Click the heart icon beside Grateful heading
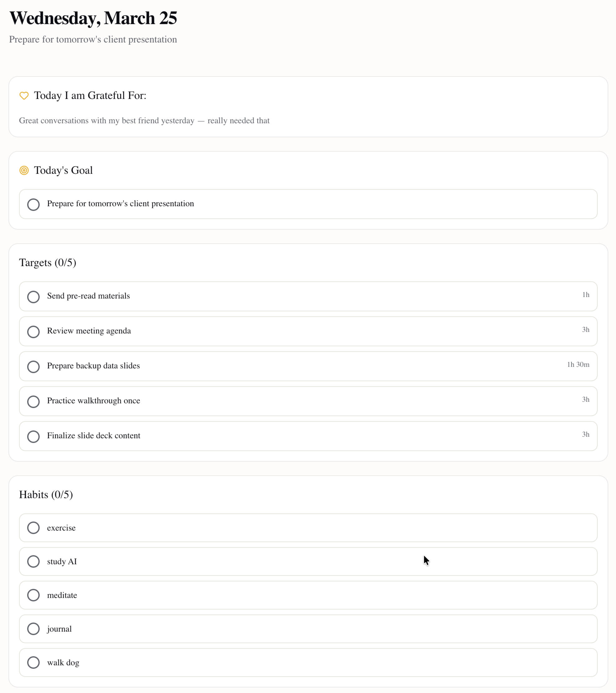The width and height of the screenshot is (616, 693). click(24, 96)
